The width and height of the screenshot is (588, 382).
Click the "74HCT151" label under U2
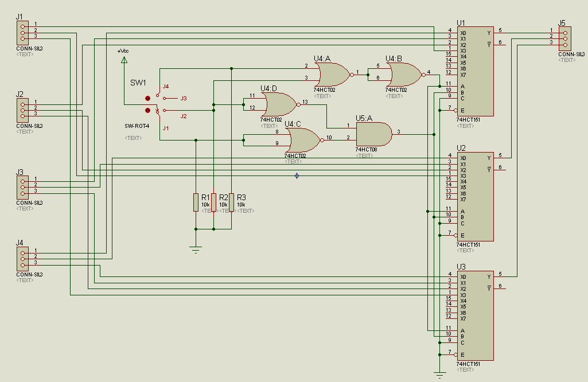pos(468,244)
